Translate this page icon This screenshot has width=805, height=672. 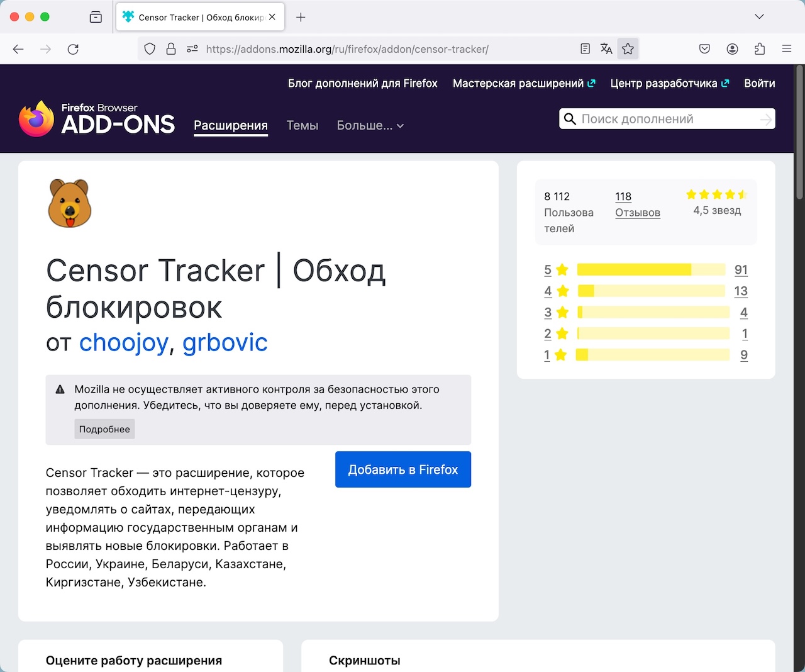click(606, 48)
